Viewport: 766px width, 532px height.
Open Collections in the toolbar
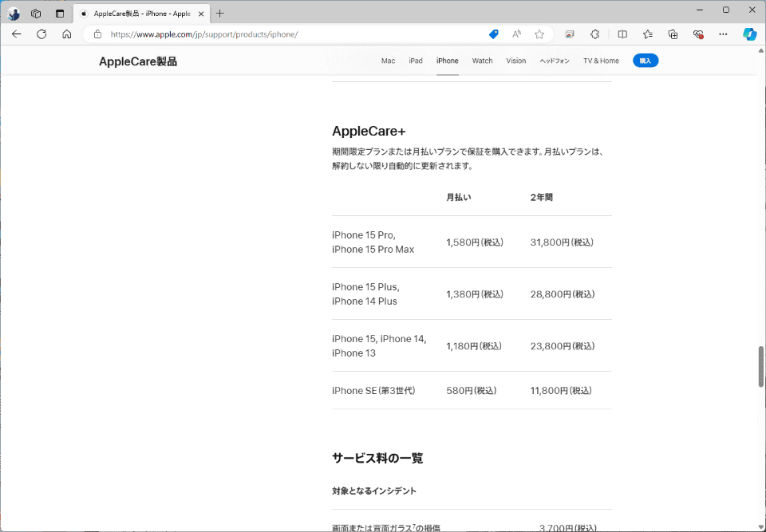click(x=673, y=34)
